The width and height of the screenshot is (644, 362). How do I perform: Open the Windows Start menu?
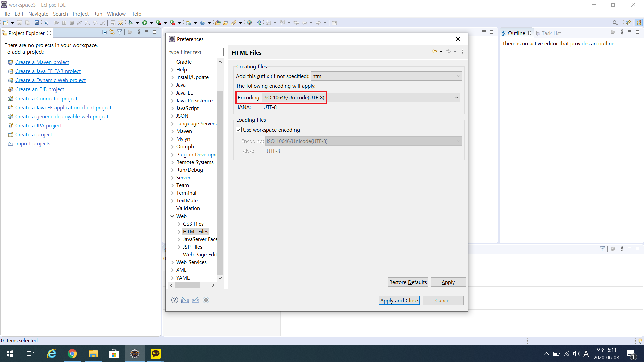(x=10, y=354)
